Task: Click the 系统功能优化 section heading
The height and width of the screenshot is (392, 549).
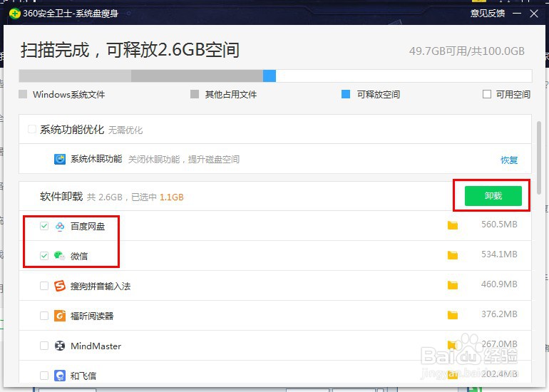Action: point(72,130)
